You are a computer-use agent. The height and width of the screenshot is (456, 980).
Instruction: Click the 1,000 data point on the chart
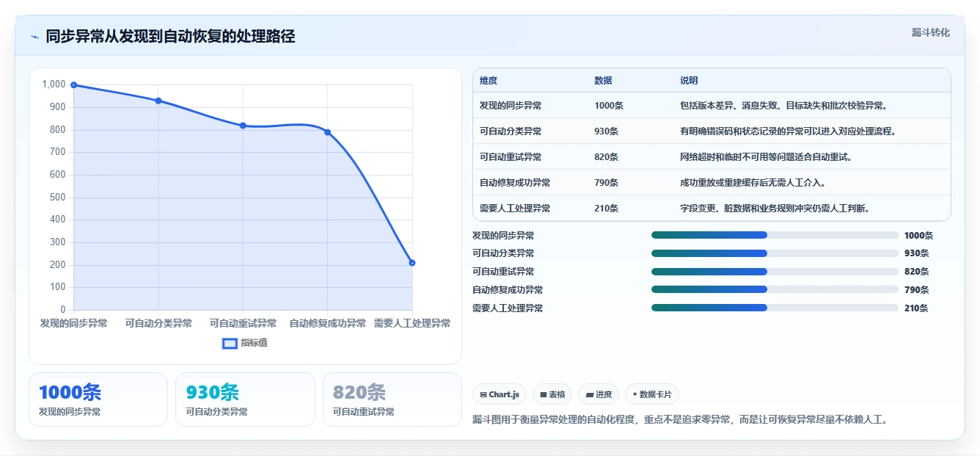[74, 85]
